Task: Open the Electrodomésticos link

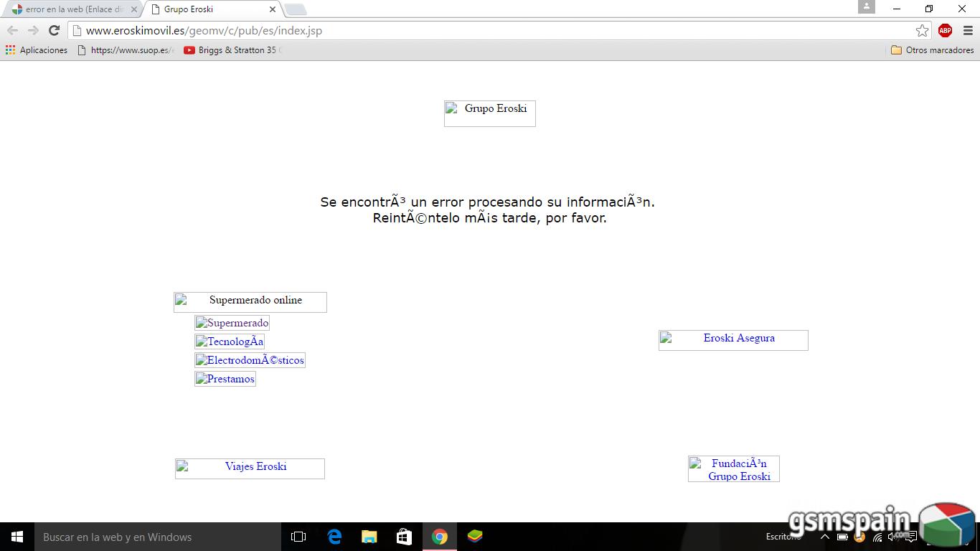Action: (250, 360)
